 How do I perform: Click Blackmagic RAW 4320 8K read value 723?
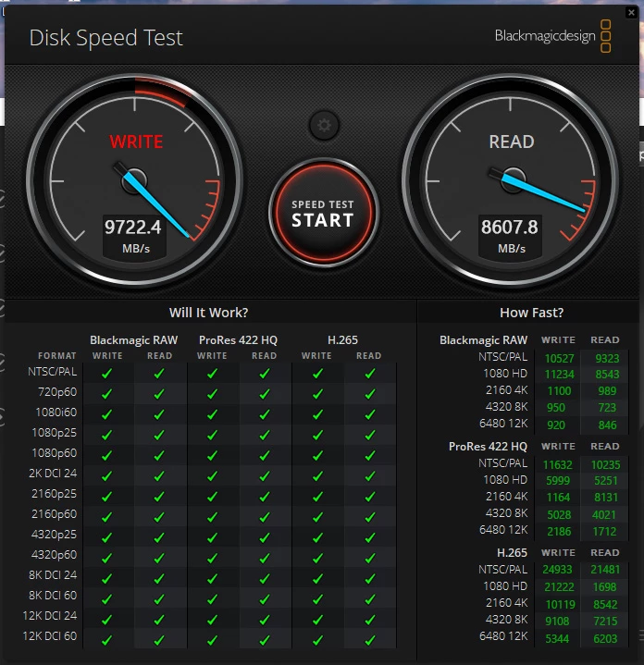[607, 408]
